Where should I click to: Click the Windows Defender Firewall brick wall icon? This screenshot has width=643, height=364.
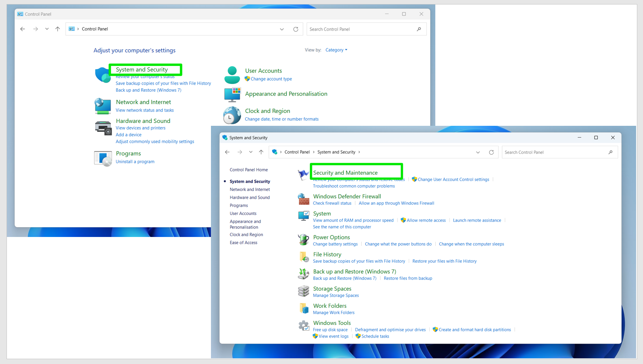pos(303,199)
